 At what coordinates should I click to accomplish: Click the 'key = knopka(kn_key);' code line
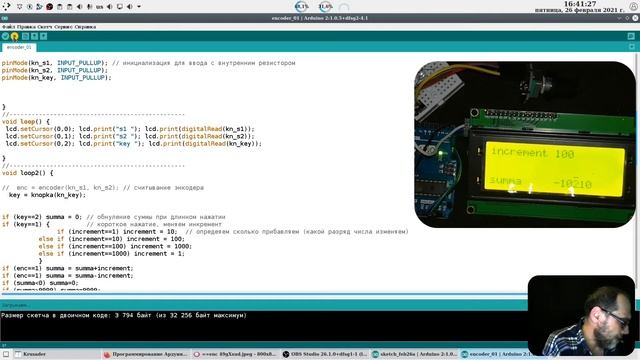47,195
